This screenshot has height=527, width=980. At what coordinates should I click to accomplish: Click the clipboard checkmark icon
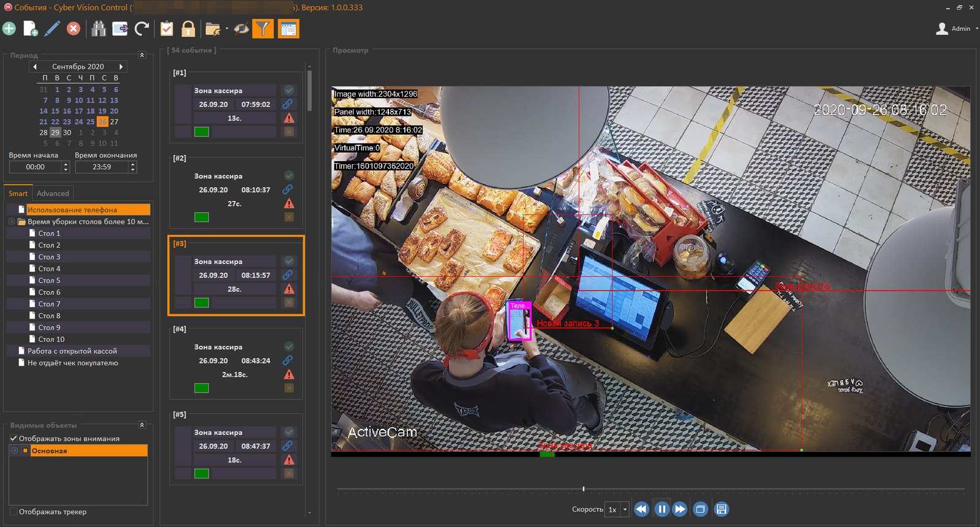pos(167,29)
